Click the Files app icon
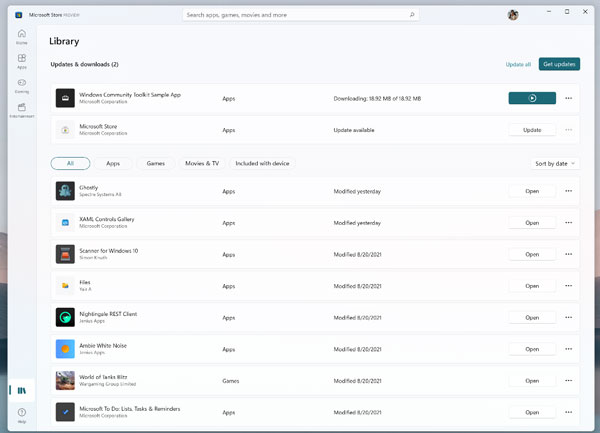 tap(65, 286)
